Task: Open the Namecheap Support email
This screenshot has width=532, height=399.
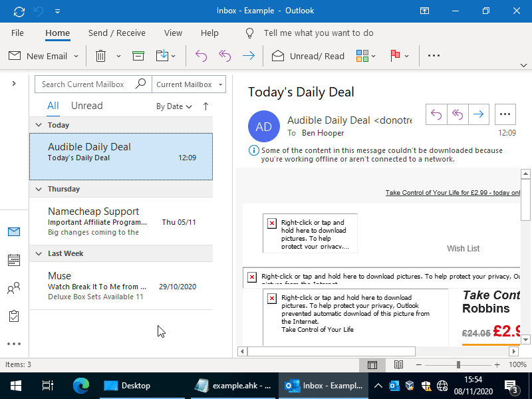Action: point(121,221)
